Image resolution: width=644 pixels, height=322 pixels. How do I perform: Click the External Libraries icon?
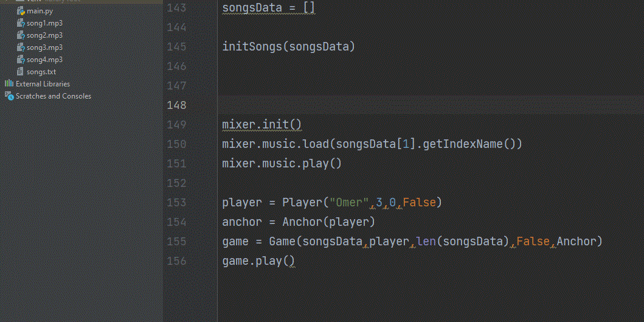click(x=9, y=83)
